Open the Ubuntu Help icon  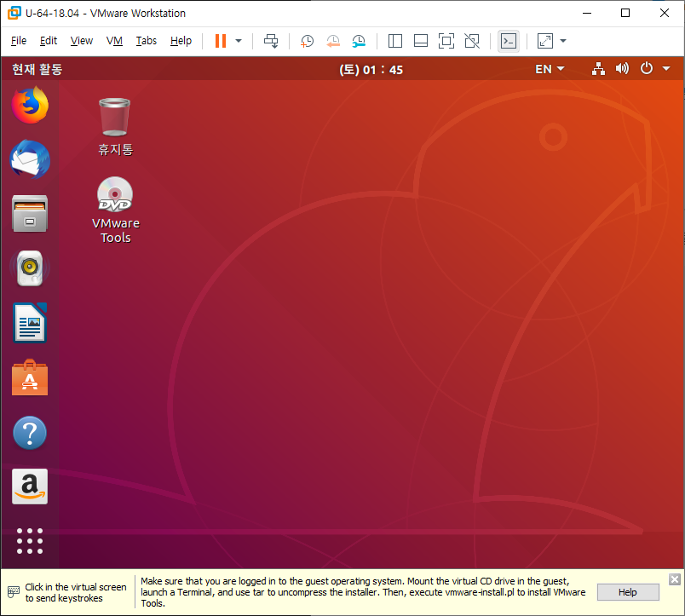[30, 433]
